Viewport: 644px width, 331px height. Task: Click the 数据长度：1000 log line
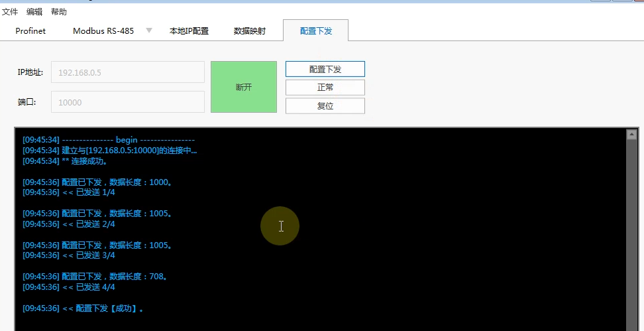pos(98,182)
